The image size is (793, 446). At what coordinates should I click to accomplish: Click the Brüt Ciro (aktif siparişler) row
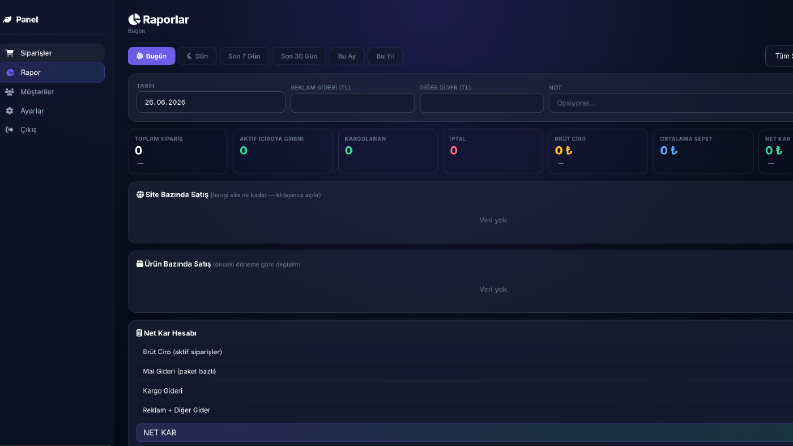tap(464, 352)
